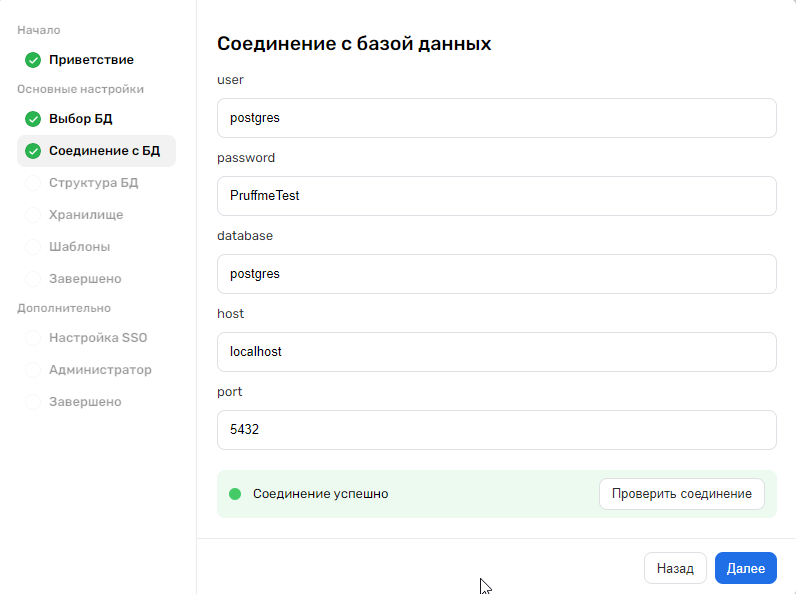Image resolution: width=796 pixels, height=594 pixels.
Task: Click the Соединение успешно status text
Action: click(x=320, y=494)
